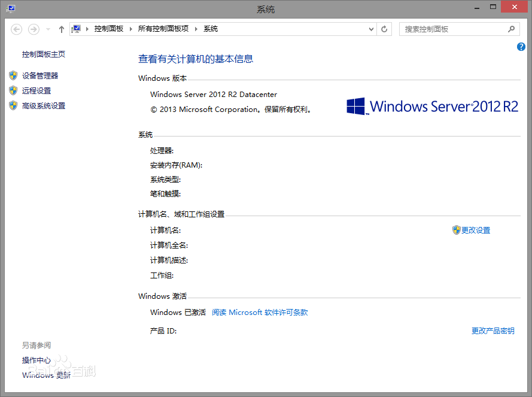Viewport: 532px width, 397px height.
Task: Open 阅读 Microsoft 软件许可条款
Action: (260, 312)
